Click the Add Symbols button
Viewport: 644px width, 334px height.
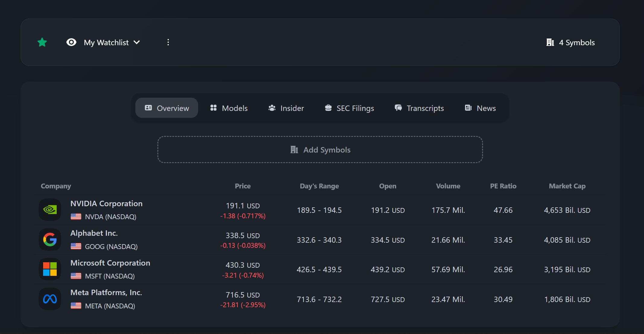(x=320, y=150)
